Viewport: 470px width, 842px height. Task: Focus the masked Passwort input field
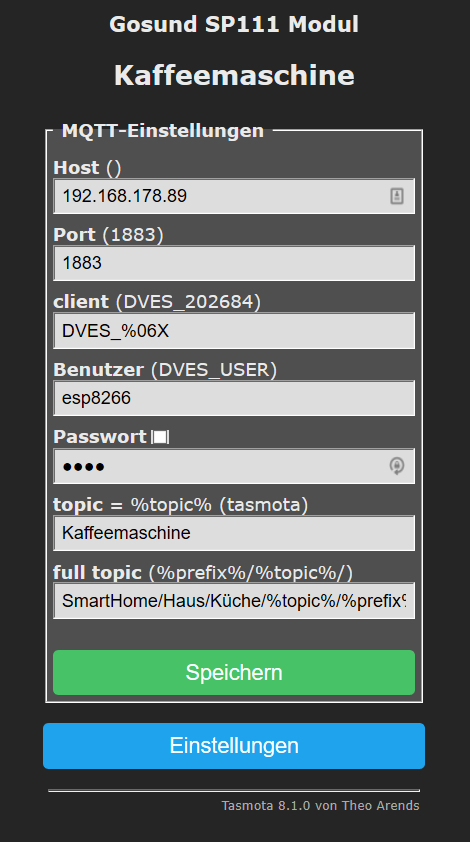234,466
